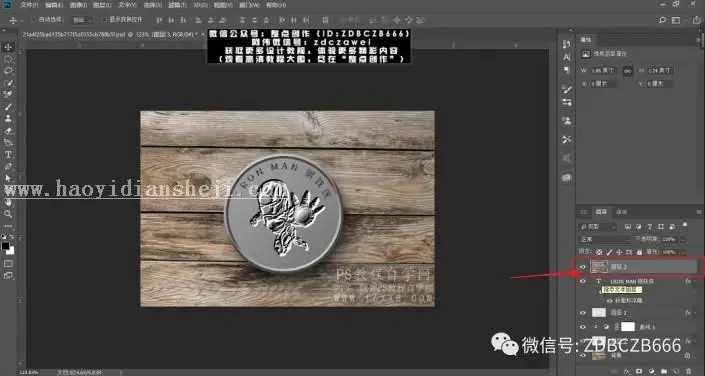Lock transparent pixels icon
The image size is (705, 376).
(x=599, y=252)
